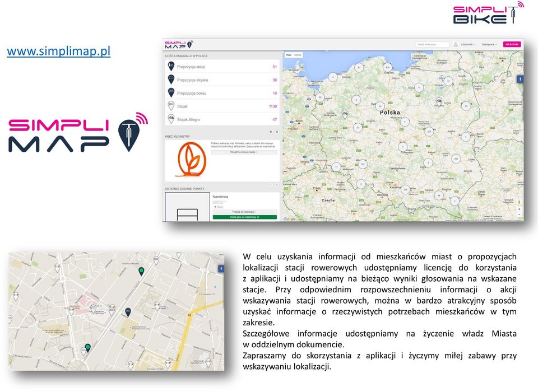Click the count 1139 for Stojak

[x=273, y=106]
